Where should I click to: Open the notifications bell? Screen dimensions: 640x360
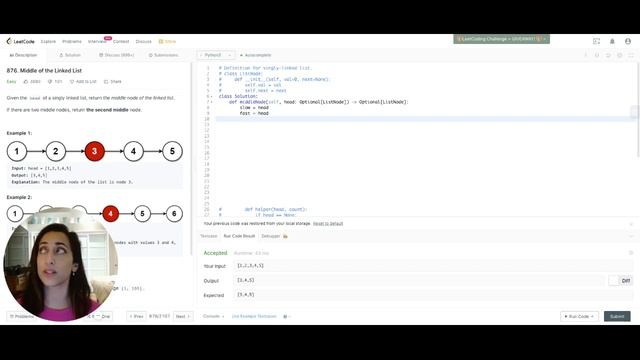pos(612,41)
